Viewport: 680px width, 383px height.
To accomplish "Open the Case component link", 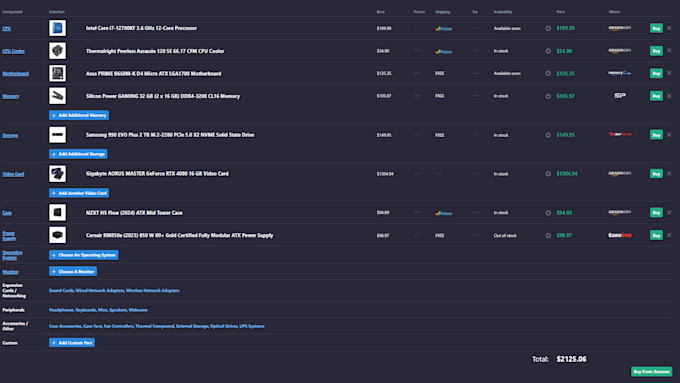I will 7,213.
